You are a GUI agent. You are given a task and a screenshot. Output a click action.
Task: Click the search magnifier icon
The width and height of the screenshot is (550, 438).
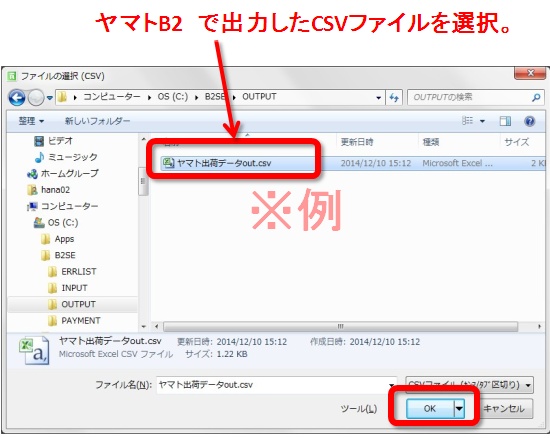click(536, 97)
